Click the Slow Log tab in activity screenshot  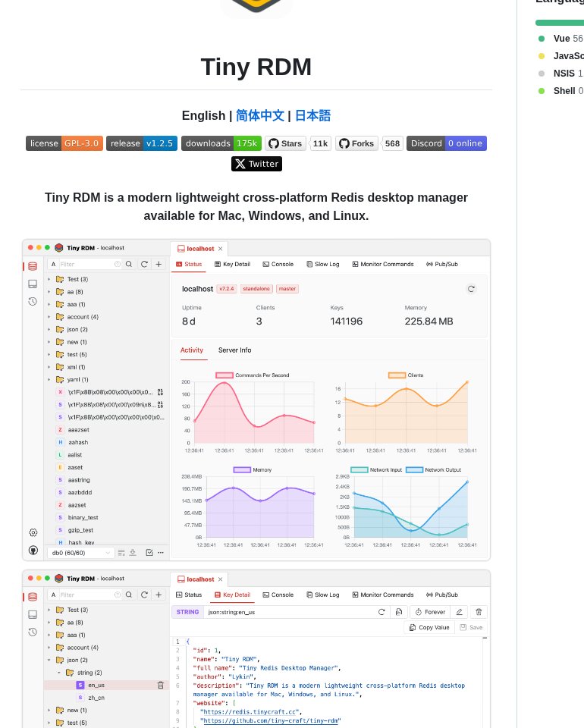coord(323,264)
